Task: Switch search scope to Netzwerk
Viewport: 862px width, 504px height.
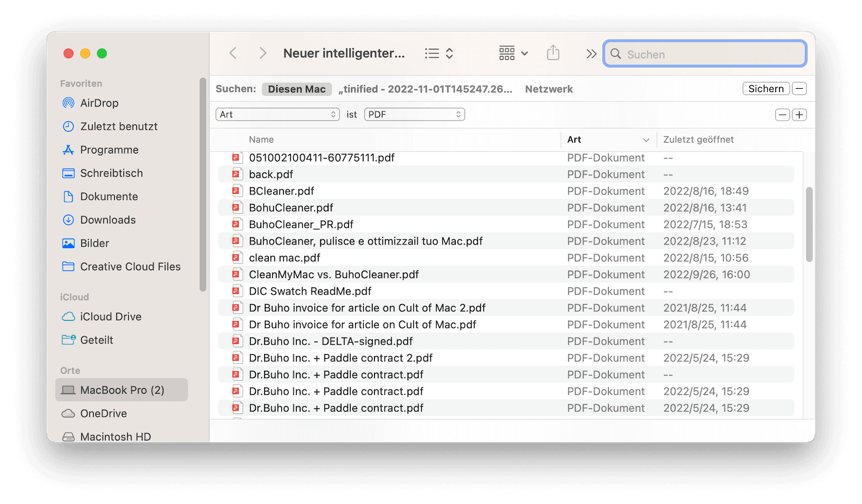Action: [548, 89]
